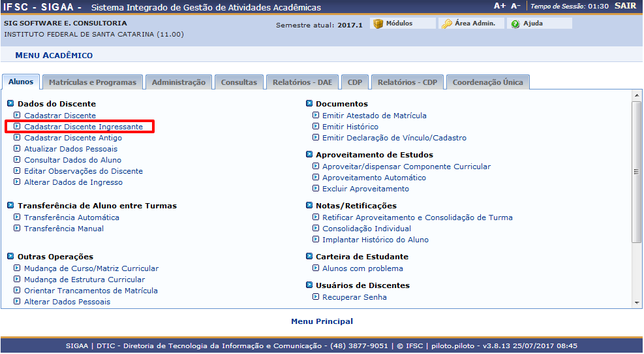The width and height of the screenshot is (644, 354).
Task: Click arrow icon beside Recuperar Senha
Action: click(316, 297)
